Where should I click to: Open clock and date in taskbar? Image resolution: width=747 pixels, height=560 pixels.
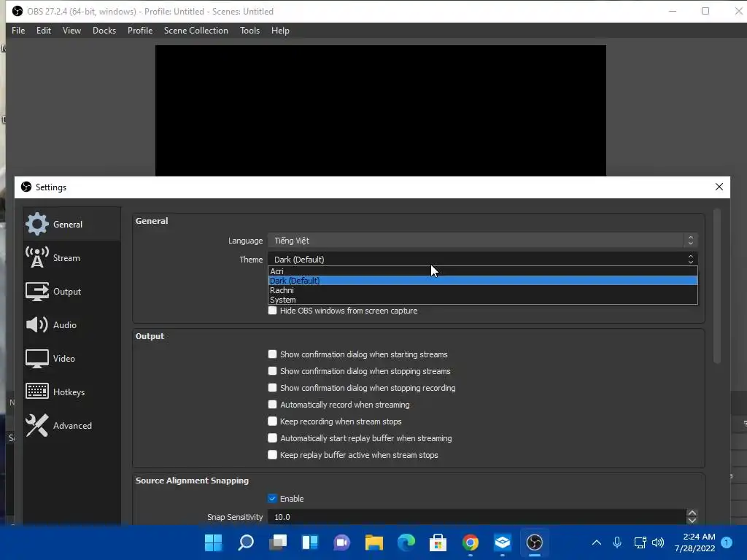(x=694, y=542)
